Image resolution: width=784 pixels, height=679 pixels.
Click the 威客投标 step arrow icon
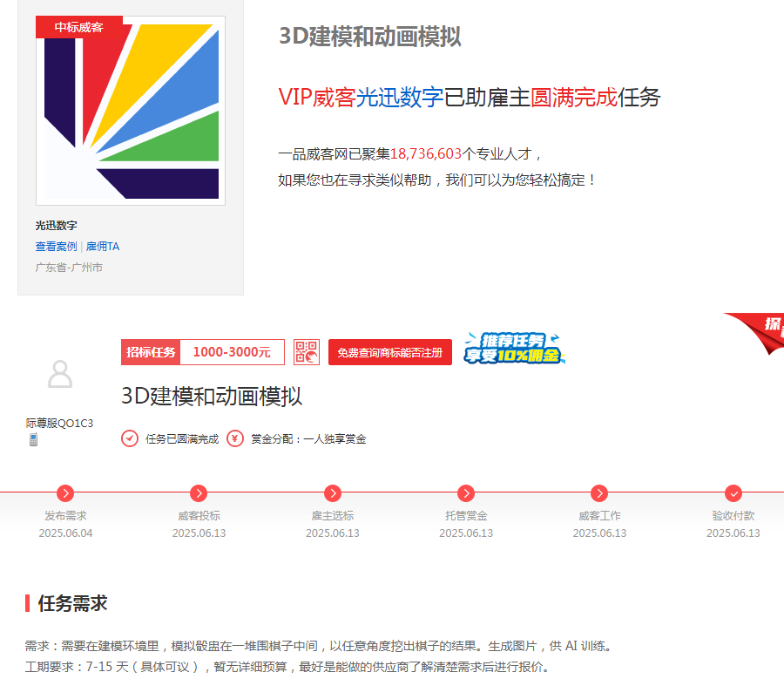tap(199, 492)
